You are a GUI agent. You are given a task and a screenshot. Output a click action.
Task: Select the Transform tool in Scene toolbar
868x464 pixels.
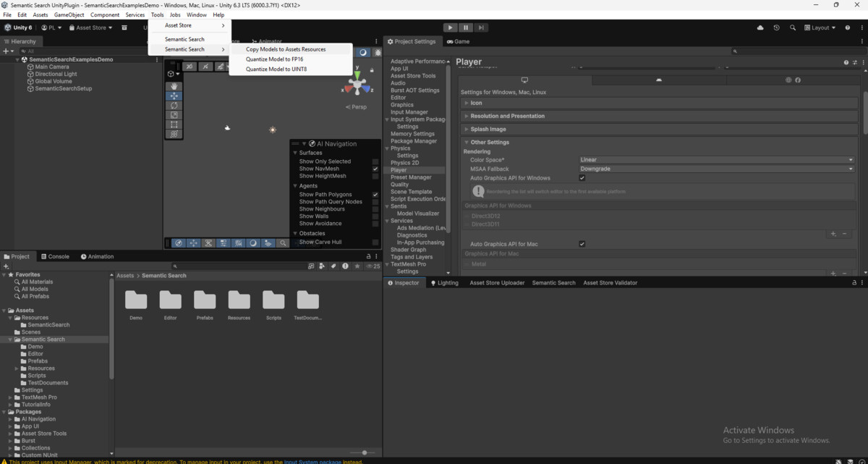174,134
